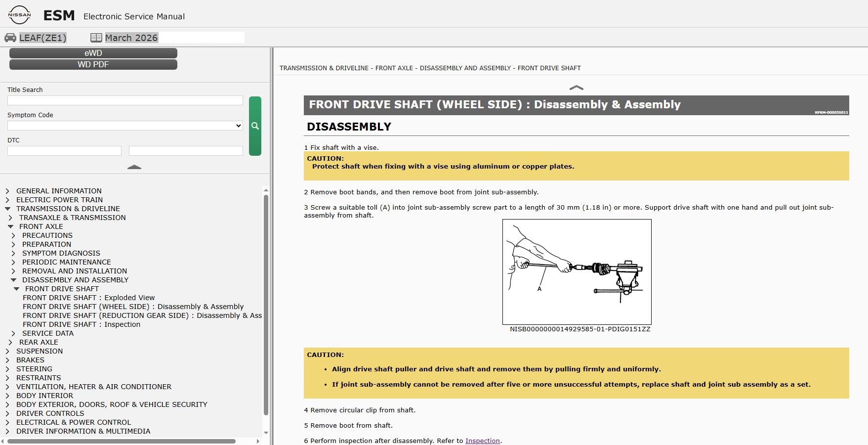Image resolution: width=868 pixels, height=445 pixels.
Task: Open the eWD wiring diagram button
Action: click(x=93, y=53)
